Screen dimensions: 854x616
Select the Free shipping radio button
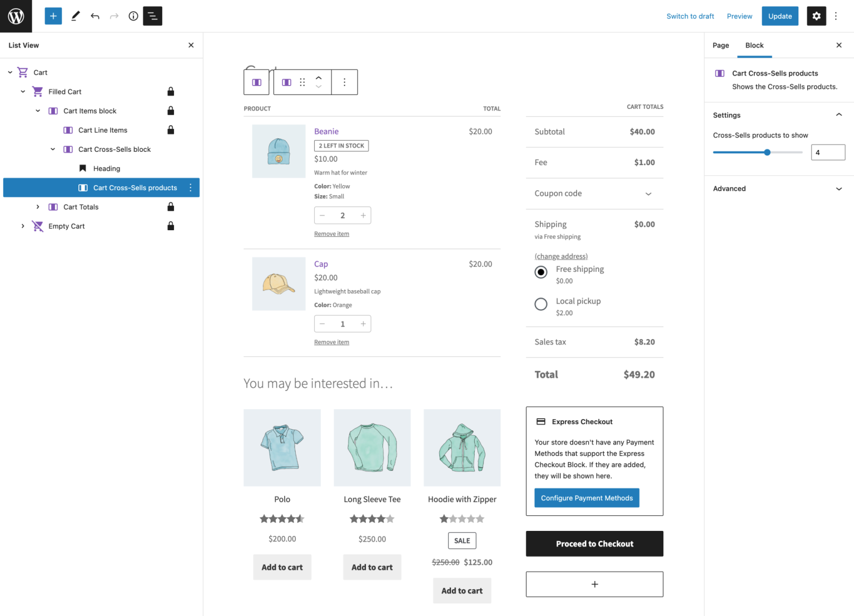click(540, 272)
